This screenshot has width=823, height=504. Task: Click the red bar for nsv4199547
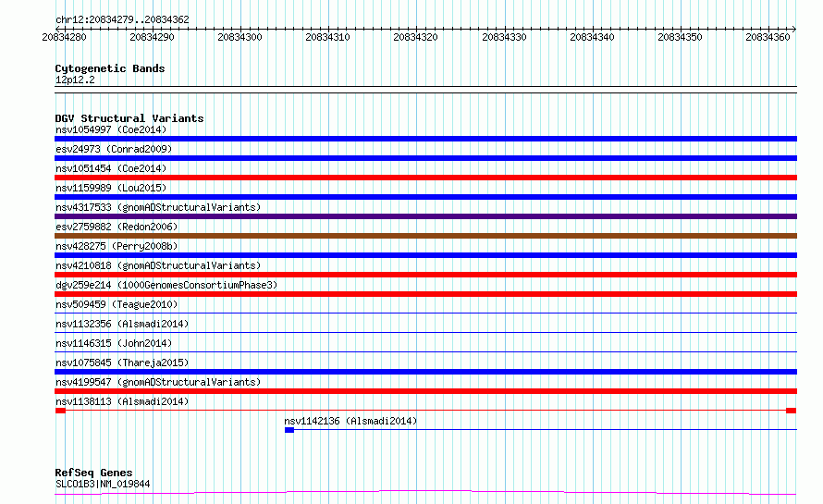click(425, 391)
